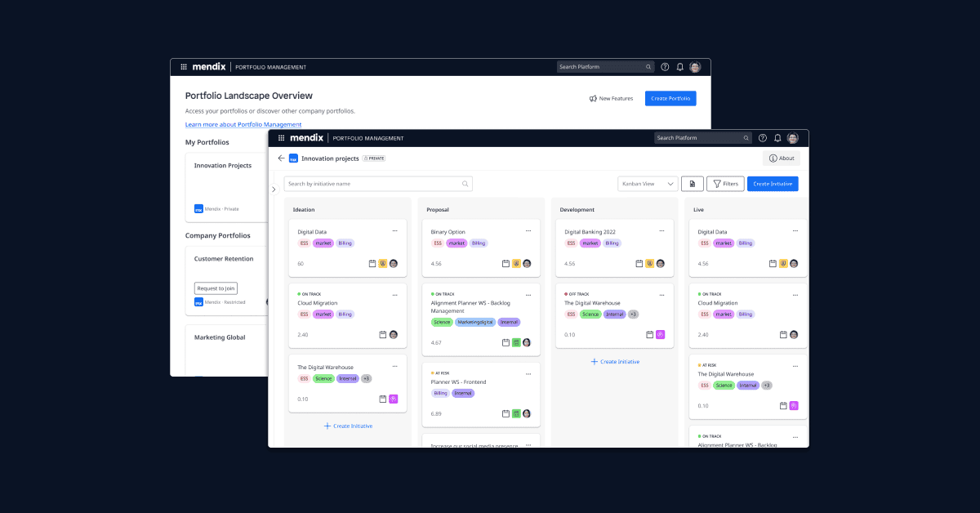This screenshot has width=980, height=513.
Task: Open three-dot menu on Digital Banking 2022 card
Action: (661, 230)
